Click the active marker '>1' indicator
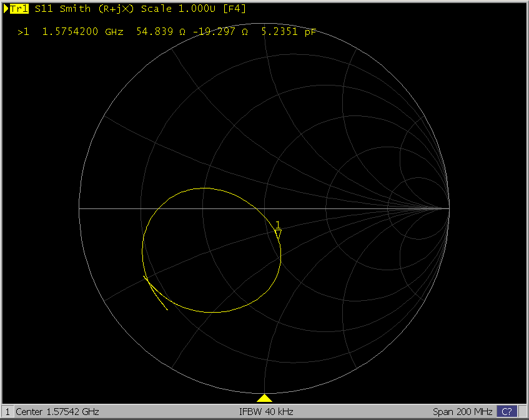The height and width of the screenshot is (420, 529). (x=23, y=31)
